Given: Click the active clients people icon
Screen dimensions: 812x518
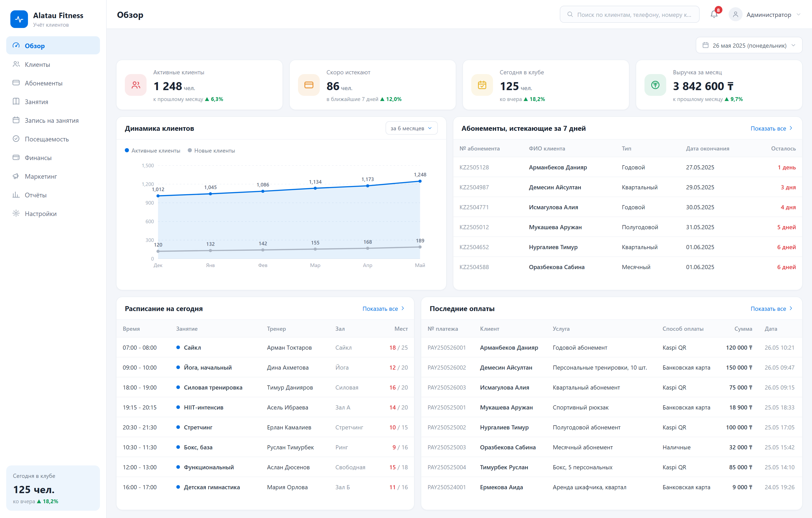Looking at the screenshot, I should [x=136, y=85].
